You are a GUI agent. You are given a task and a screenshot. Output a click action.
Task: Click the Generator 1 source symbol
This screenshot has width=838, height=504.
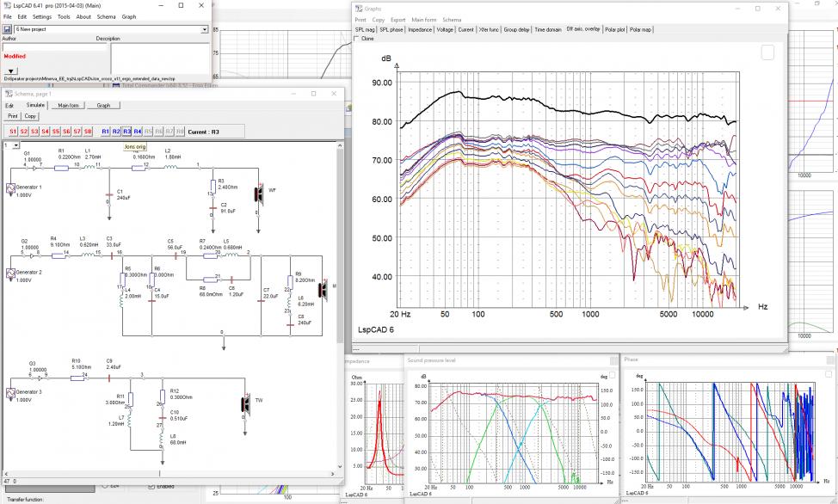pyautogui.click(x=10, y=188)
